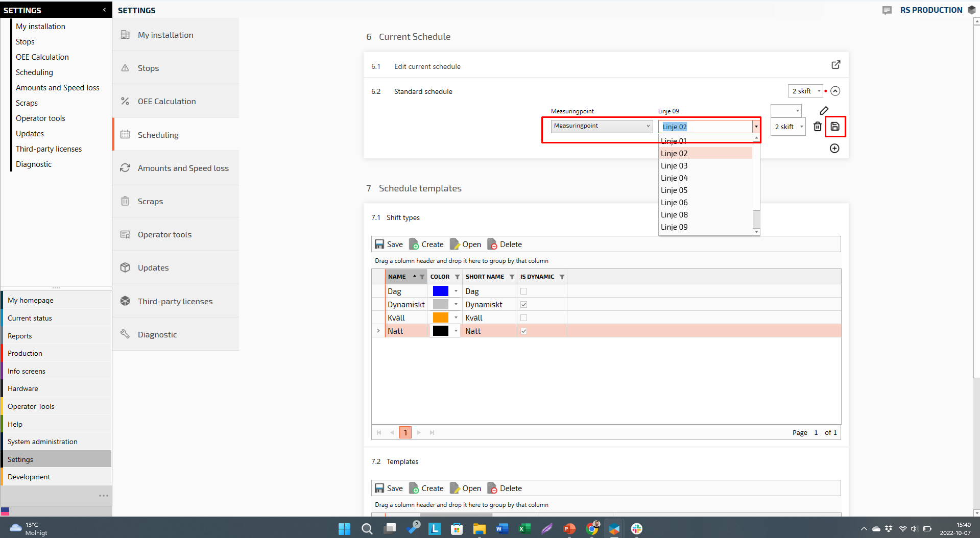Click the save icon beside the trash icon

[x=835, y=127]
